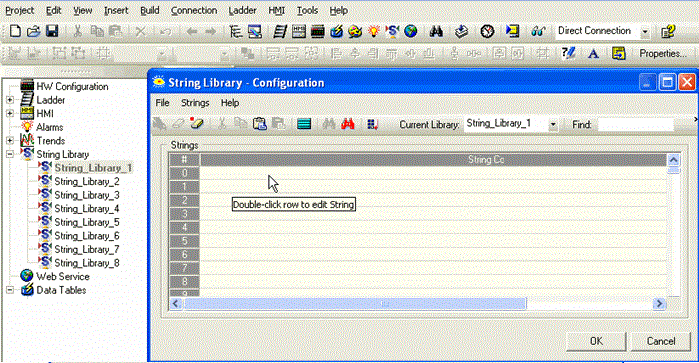The image size is (699, 363).
Task: Open the Alarms light bulb toolbar icon
Action: [374, 31]
